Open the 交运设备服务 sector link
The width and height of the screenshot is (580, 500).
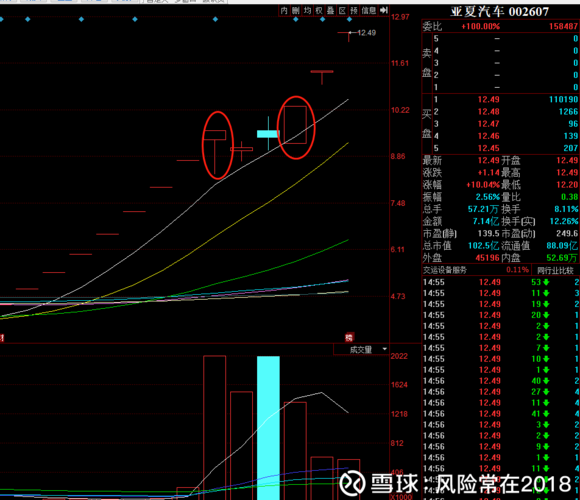(x=445, y=270)
